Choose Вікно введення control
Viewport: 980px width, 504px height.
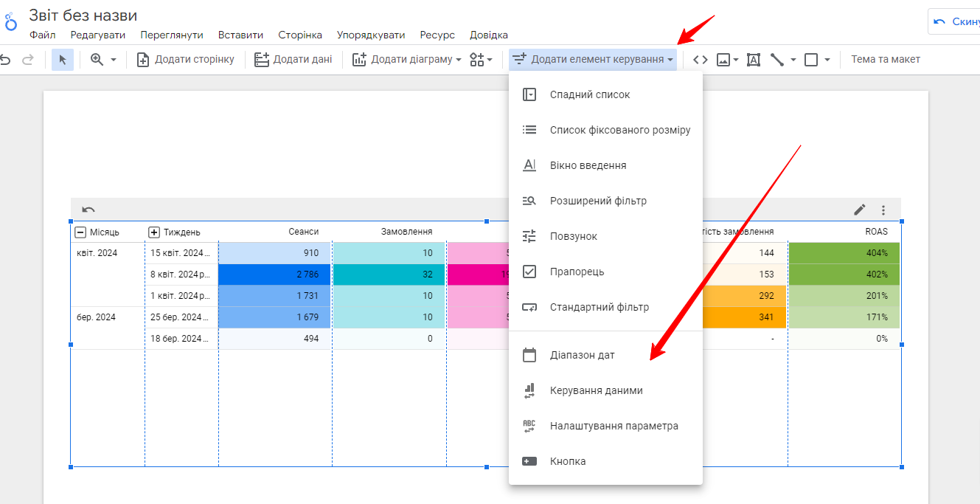[605, 165]
